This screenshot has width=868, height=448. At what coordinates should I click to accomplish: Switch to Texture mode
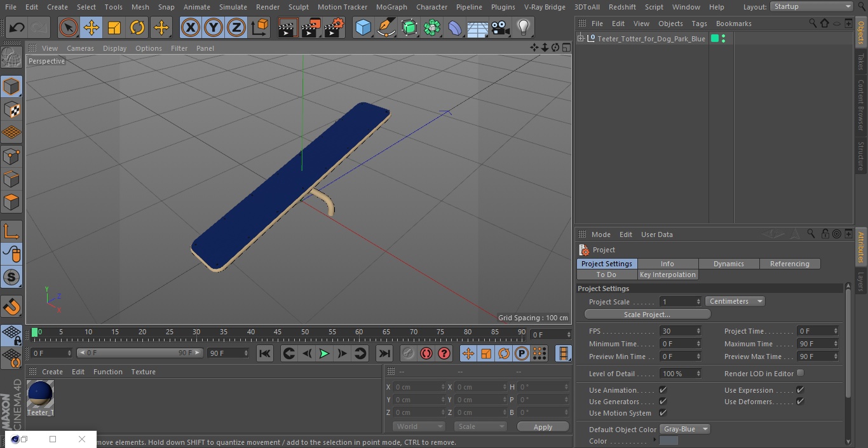pyautogui.click(x=11, y=109)
